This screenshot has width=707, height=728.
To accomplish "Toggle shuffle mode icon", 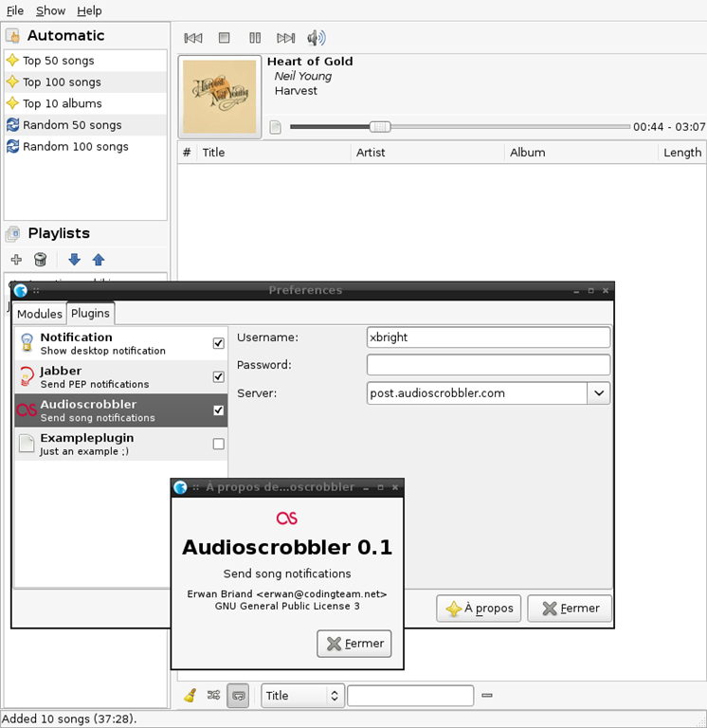I will pyautogui.click(x=213, y=695).
